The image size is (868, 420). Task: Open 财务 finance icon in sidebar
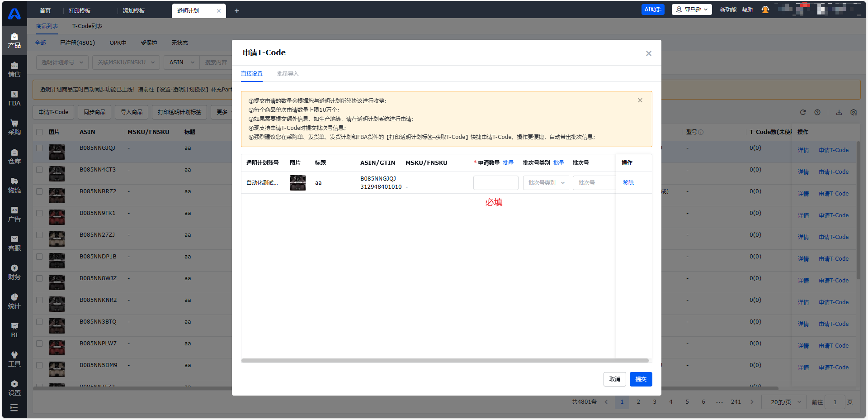14,272
